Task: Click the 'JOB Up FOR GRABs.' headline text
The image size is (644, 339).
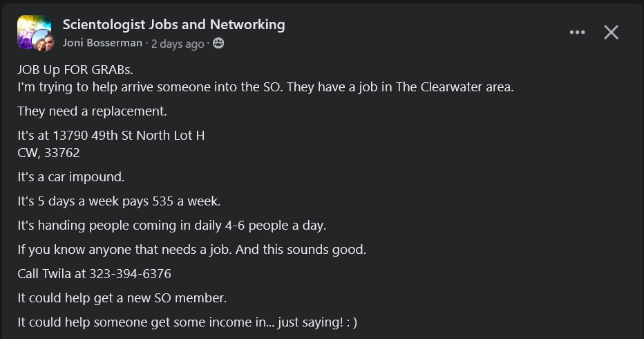Action: (75, 70)
